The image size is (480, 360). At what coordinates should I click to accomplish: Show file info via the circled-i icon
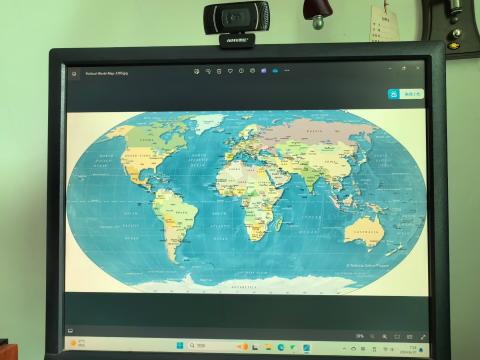click(241, 71)
